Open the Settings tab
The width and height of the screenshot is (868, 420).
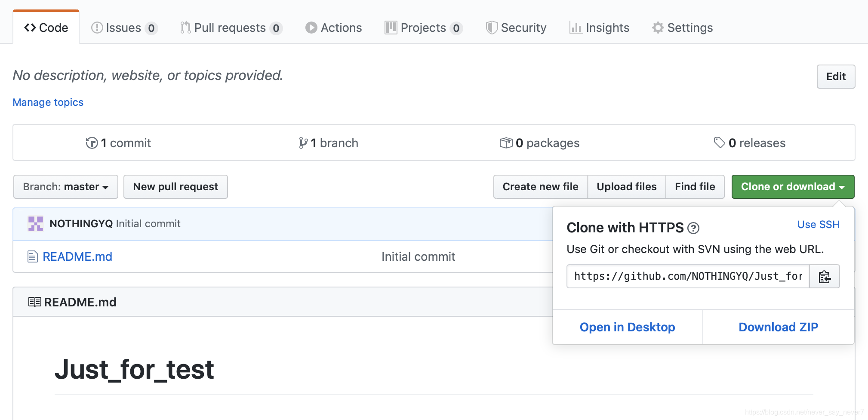(683, 28)
